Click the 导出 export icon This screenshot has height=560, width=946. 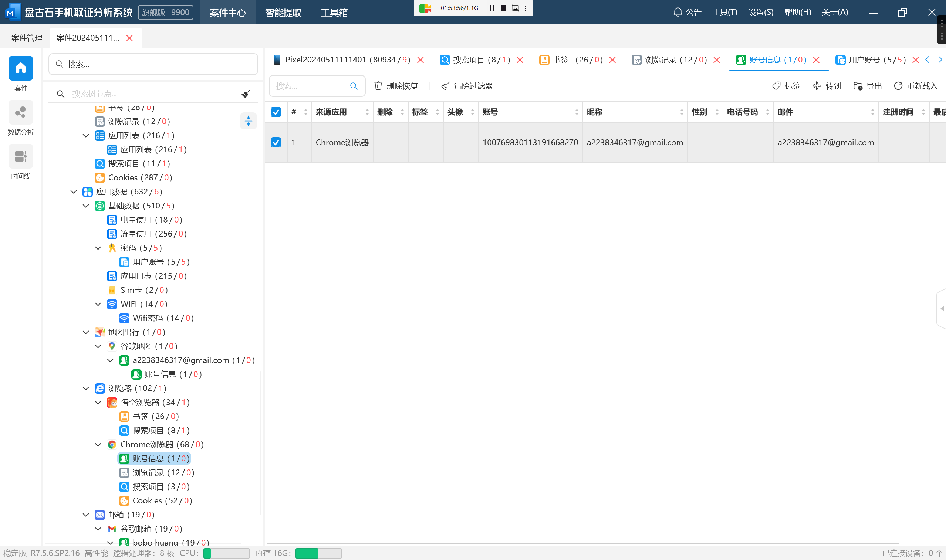[858, 86]
